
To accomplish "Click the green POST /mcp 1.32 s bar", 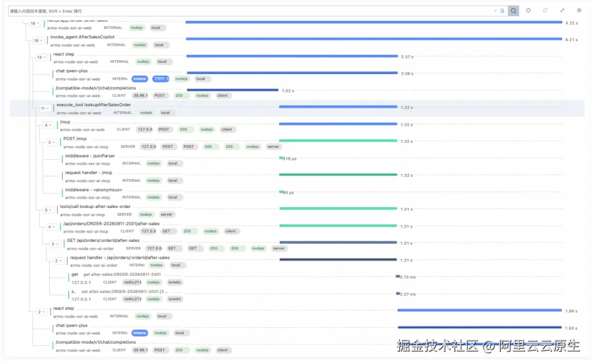I will 338,141.
